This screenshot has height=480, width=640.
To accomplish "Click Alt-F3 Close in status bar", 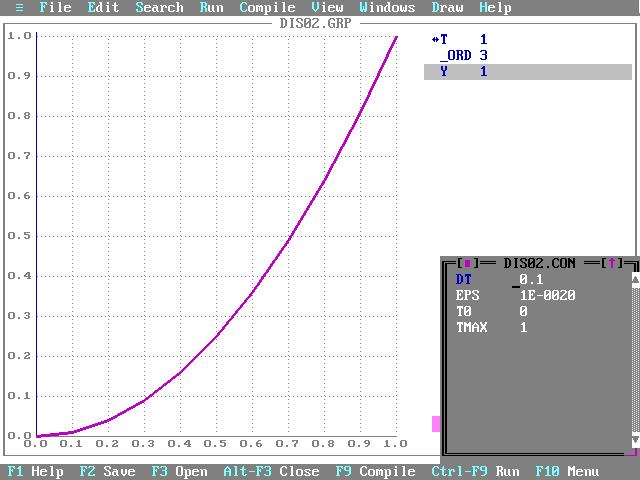I will 271,471.
